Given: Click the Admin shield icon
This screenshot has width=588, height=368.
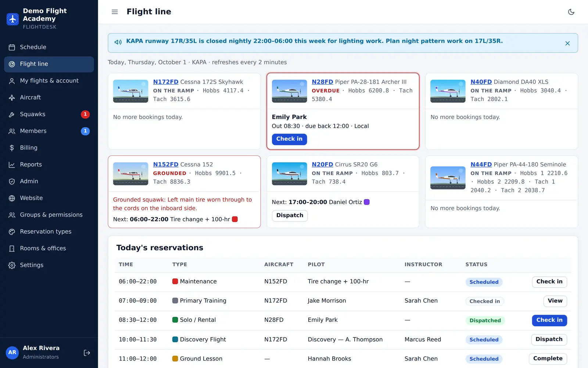Looking at the screenshot, I should tap(12, 181).
